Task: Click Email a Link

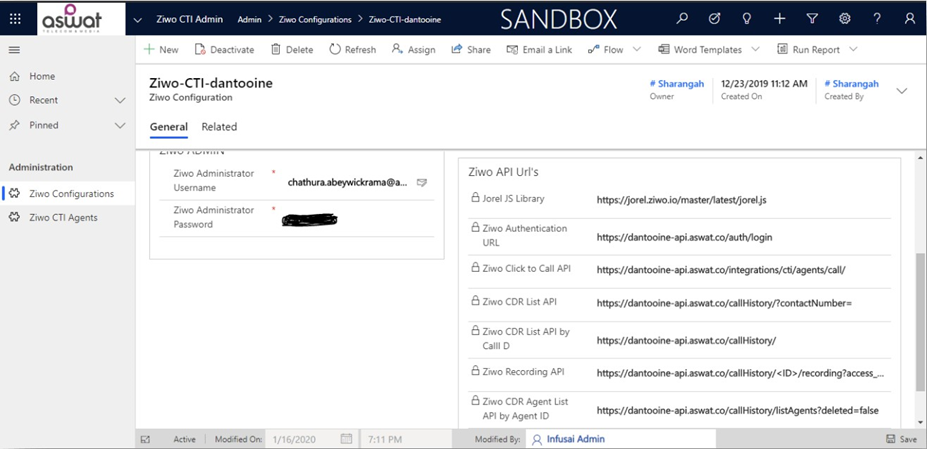Action: tap(539, 50)
